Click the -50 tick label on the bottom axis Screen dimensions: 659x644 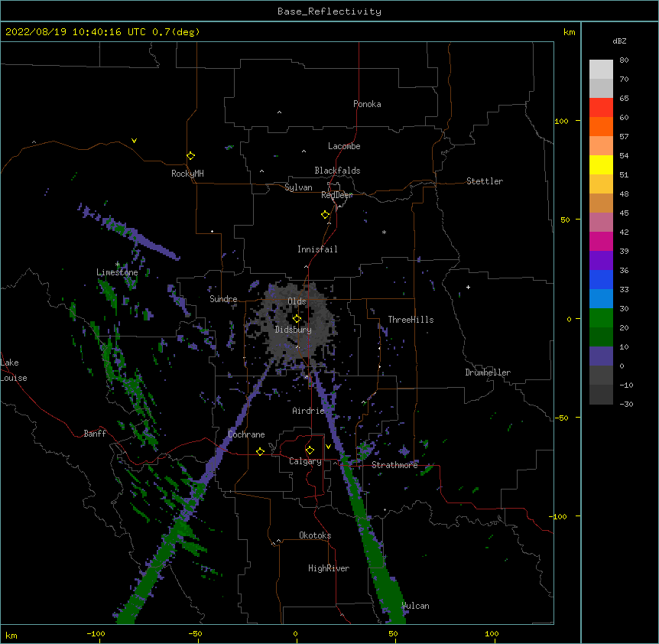(195, 634)
